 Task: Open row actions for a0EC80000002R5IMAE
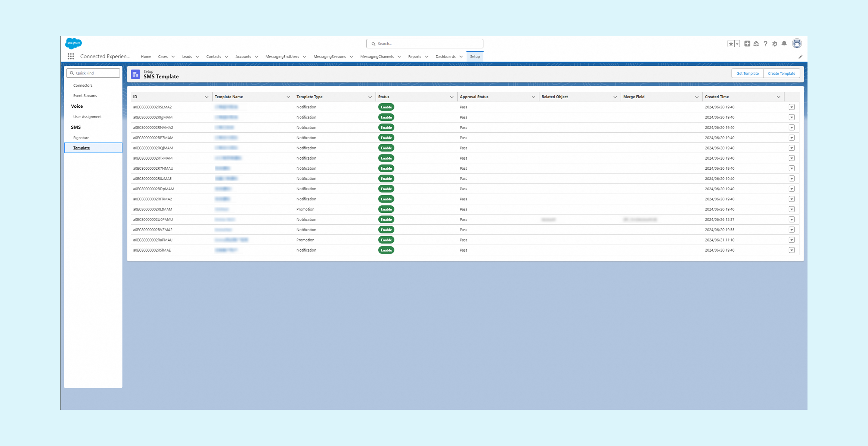click(x=791, y=250)
